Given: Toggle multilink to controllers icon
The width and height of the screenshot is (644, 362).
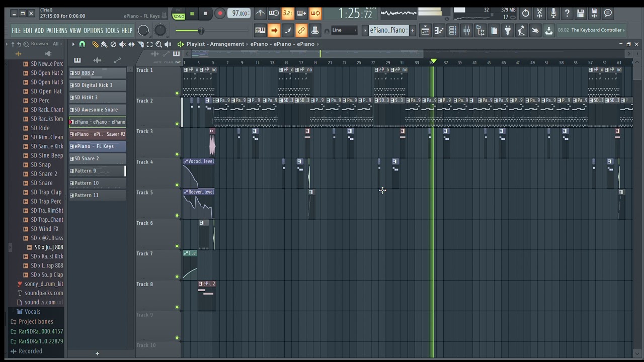Looking at the screenshot, I should click(315, 31).
